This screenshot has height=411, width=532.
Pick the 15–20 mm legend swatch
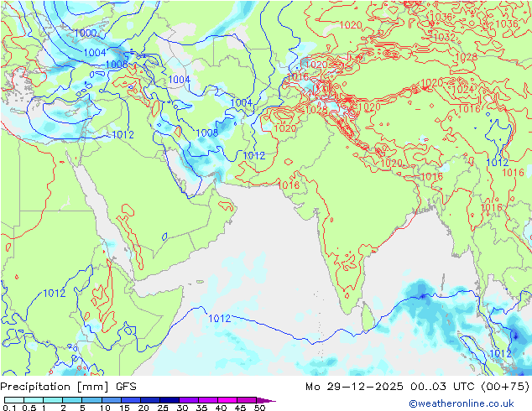click(x=131, y=400)
